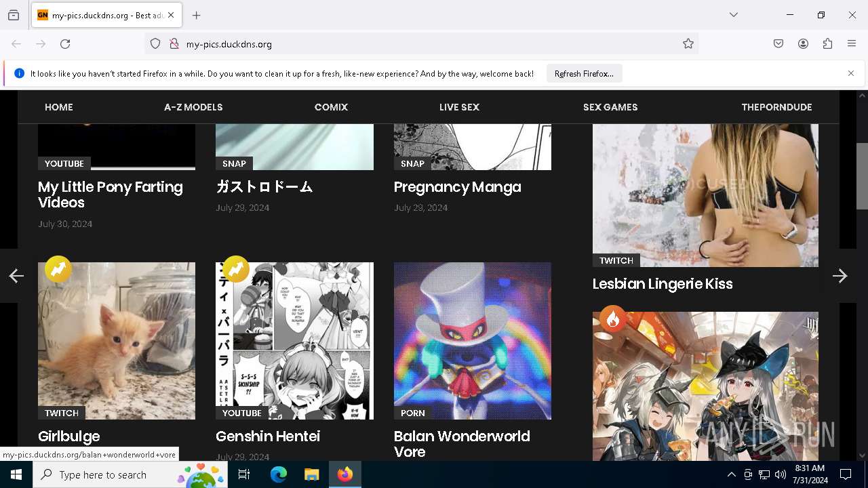Click trending badge on the kitten card
This screenshot has width=868, height=488.
coord(58,269)
